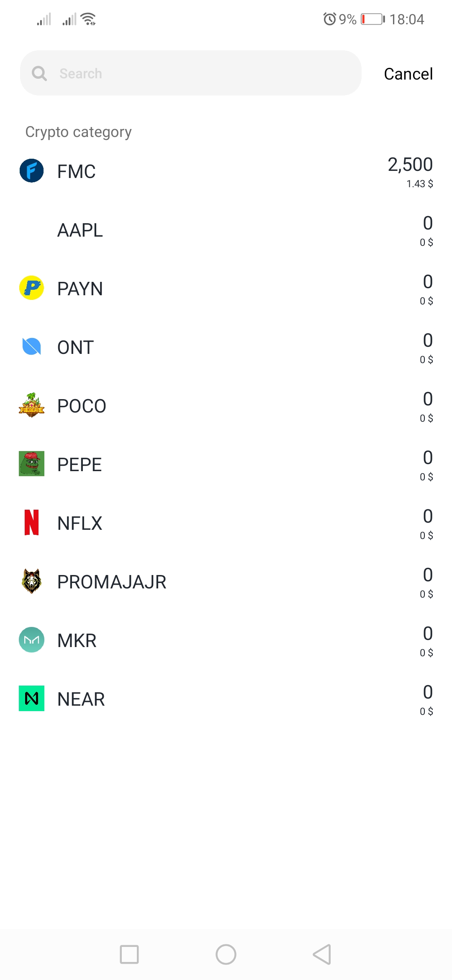Tap the red NFLX logo icon
The image size is (452, 980).
31,523
